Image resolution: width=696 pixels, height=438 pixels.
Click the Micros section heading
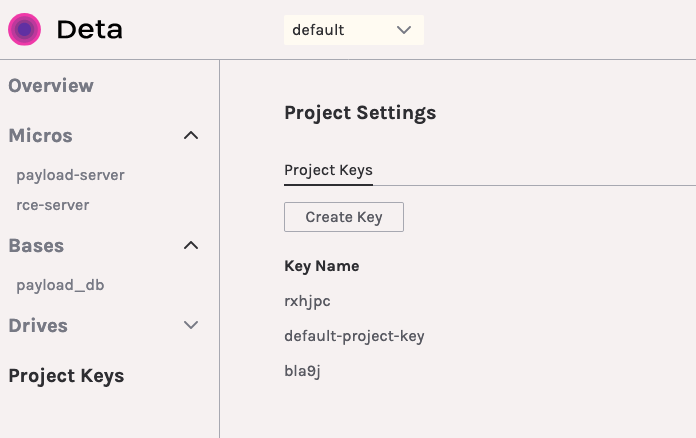click(41, 136)
